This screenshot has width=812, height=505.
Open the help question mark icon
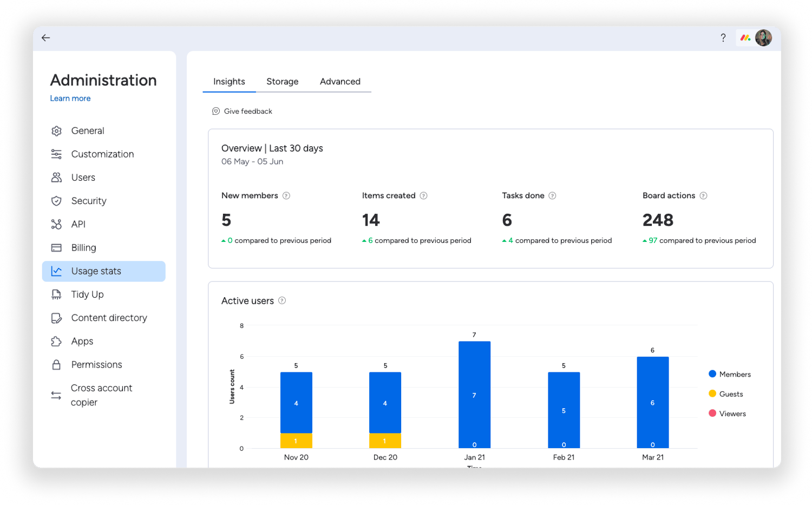pyautogui.click(x=723, y=38)
